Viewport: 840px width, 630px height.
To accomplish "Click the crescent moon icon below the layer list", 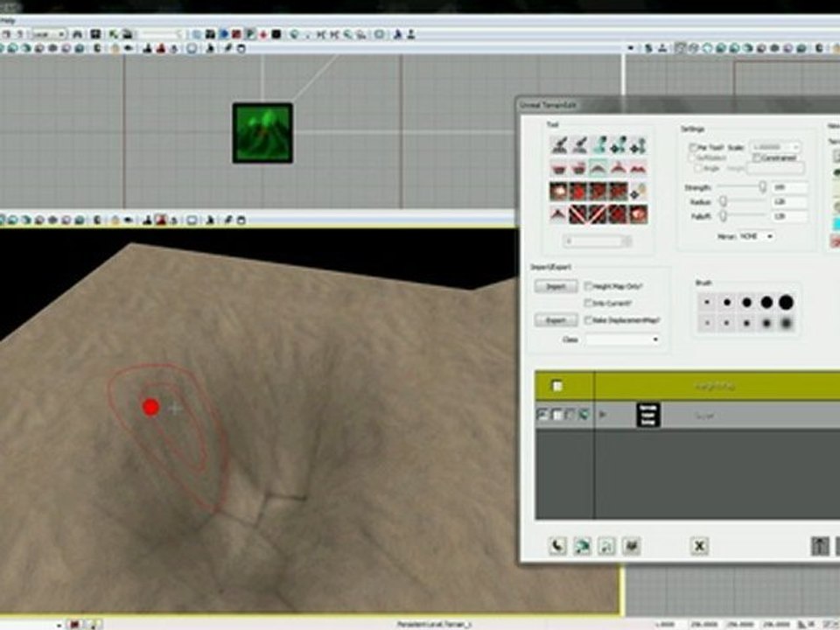I will tap(557, 546).
